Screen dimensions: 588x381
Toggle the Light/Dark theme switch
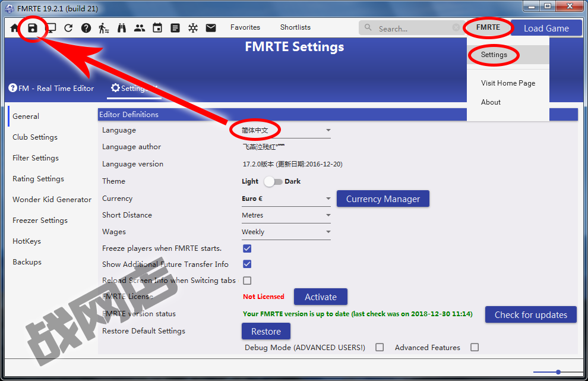click(x=273, y=182)
